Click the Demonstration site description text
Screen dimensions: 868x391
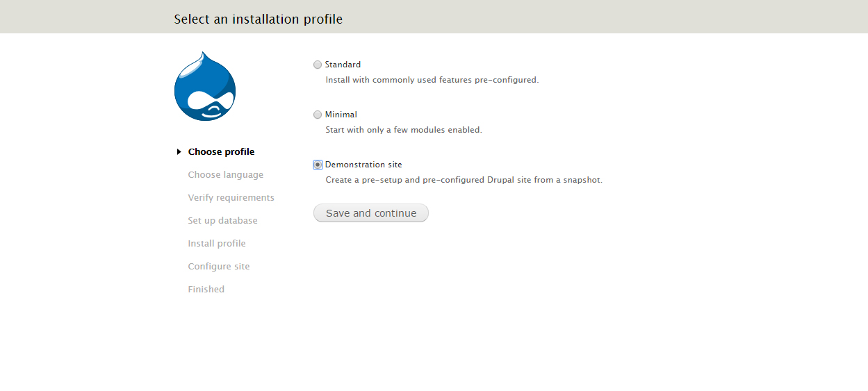[x=464, y=180]
